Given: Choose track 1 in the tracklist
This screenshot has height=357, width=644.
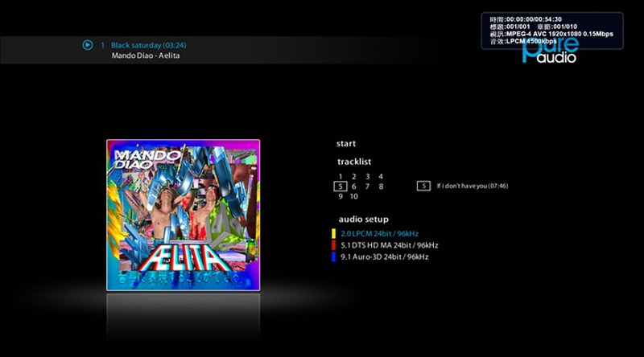Looking at the screenshot, I should click(341, 176).
